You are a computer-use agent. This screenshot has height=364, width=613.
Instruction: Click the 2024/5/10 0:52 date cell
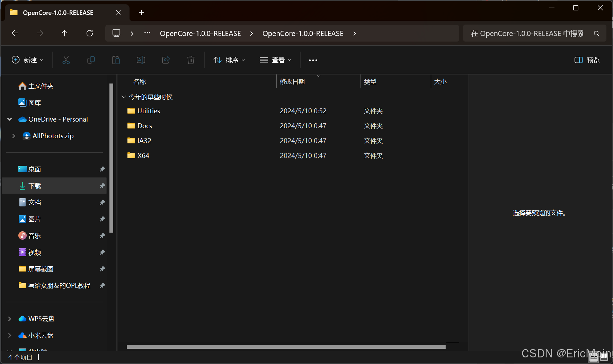tap(303, 111)
